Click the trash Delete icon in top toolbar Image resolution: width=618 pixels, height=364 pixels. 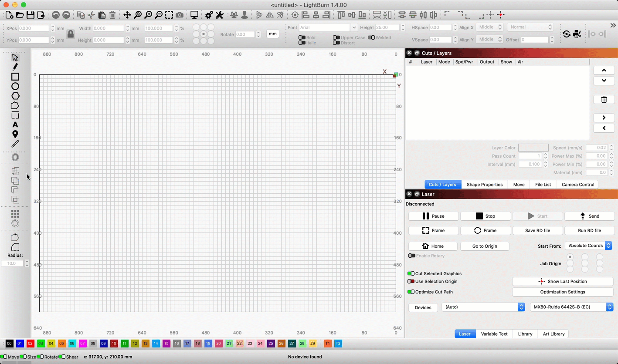pos(112,15)
